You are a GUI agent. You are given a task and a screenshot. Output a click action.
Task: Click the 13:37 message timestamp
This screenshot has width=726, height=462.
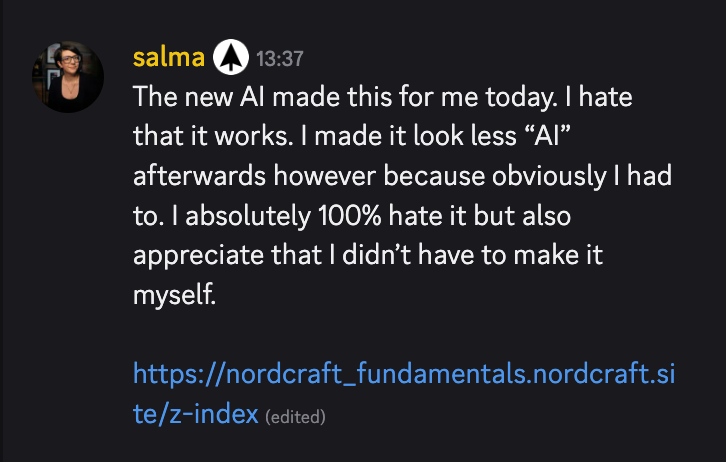click(280, 59)
